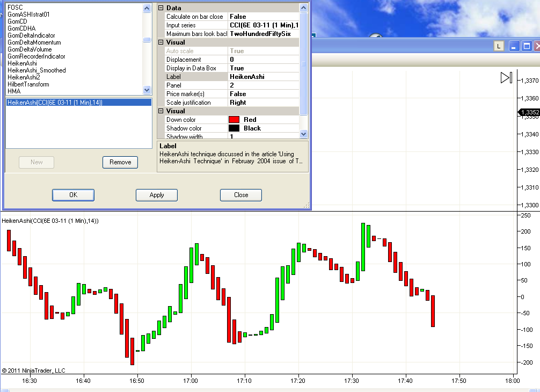540x392 pixels.
Task: Select GomDeltaMomentum in the list
Action: 34,42
